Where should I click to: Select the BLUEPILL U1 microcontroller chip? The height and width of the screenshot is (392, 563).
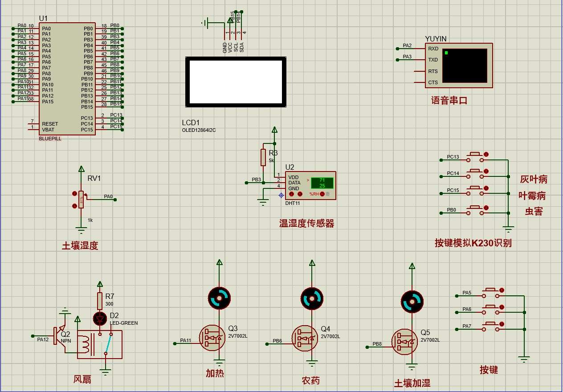[67, 79]
